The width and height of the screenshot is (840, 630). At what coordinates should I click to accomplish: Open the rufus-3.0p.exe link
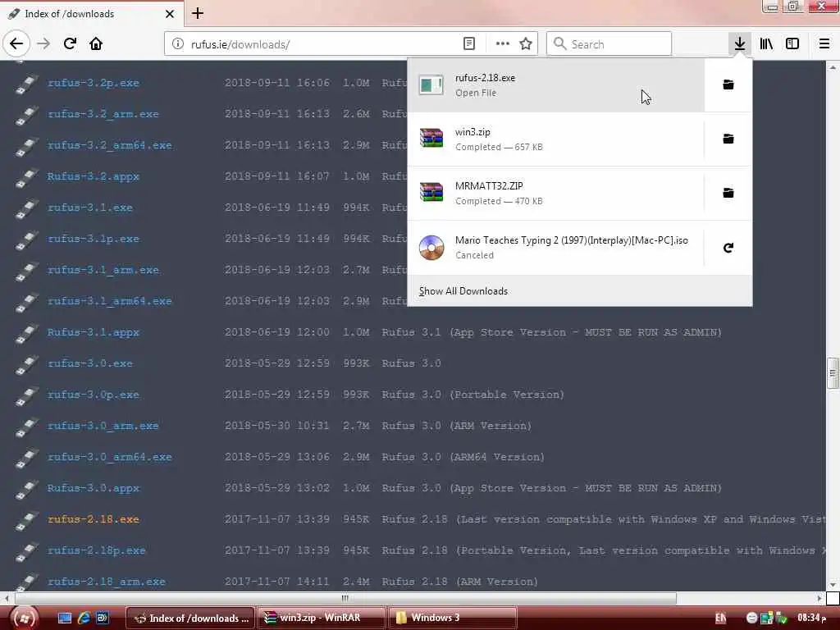click(x=94, y=395)
